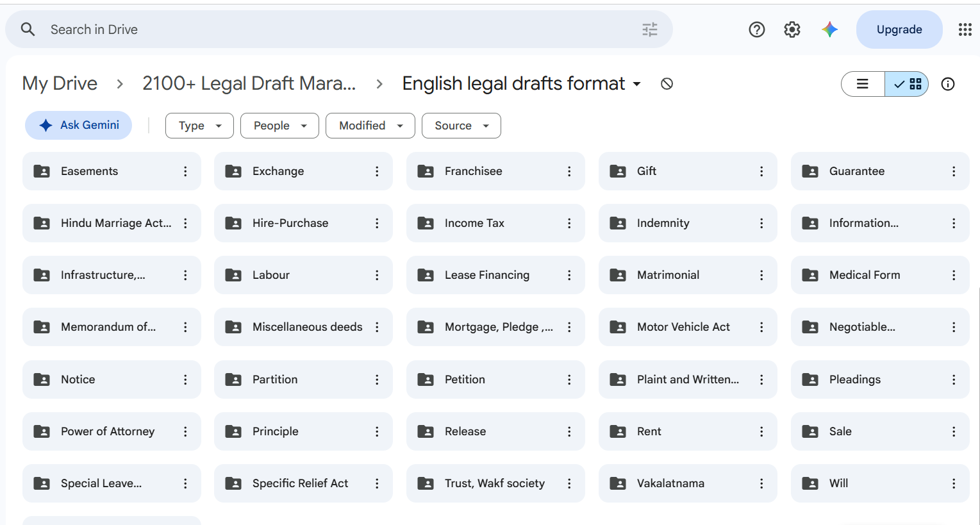980x525 pixels.
Task: Expand the Modified filter dropdown
Action: (370, 126)
